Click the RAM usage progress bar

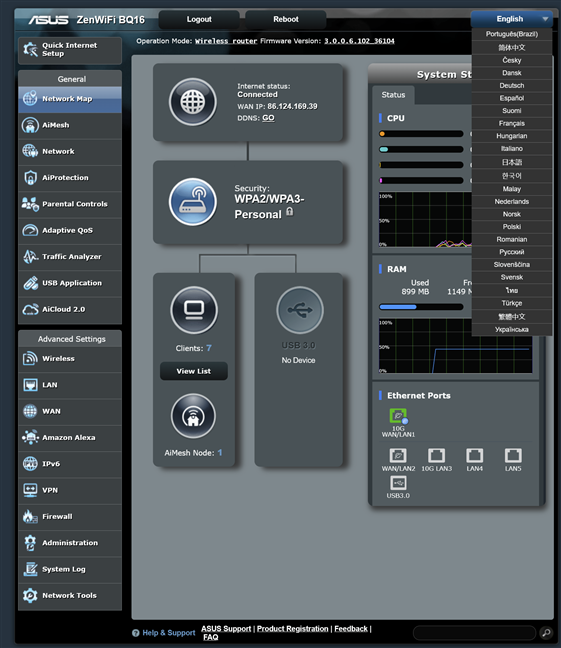[x=421, y=307]
